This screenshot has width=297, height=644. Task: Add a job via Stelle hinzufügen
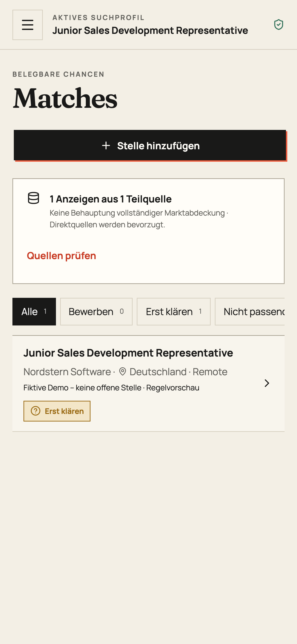150,145
